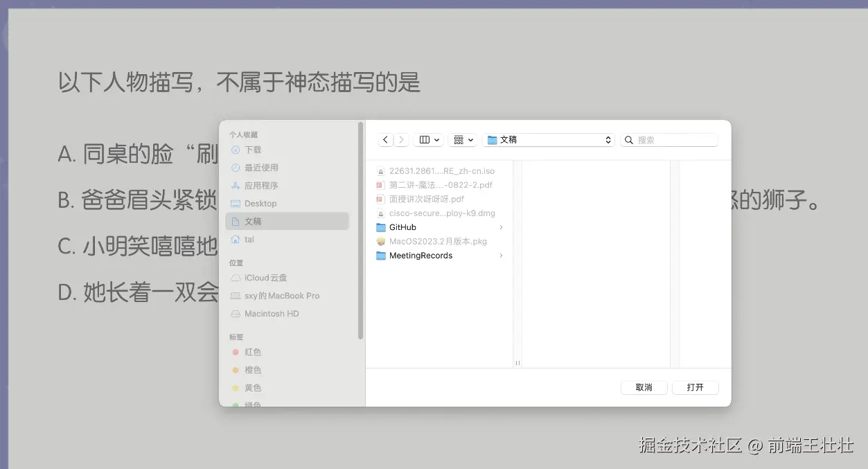Open the grouping options dropdown
The image size is (868, 469).
[x=463, y=140]
